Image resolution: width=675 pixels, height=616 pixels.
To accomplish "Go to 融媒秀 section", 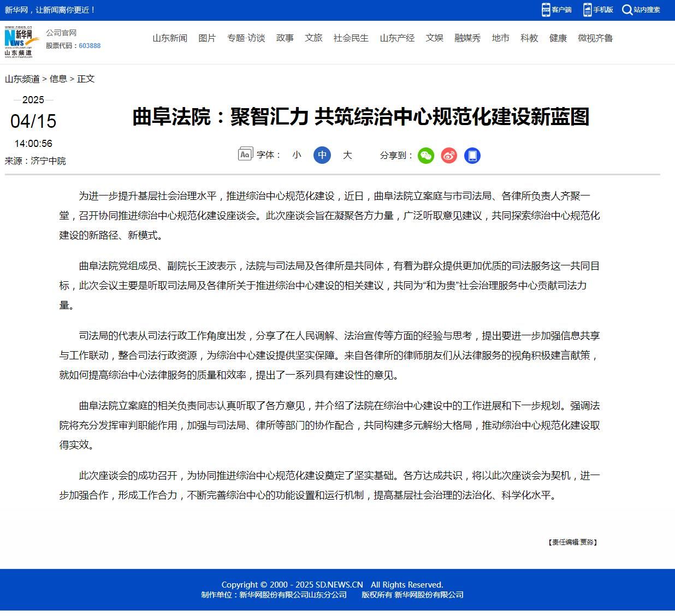I will (x=467, y=38).
